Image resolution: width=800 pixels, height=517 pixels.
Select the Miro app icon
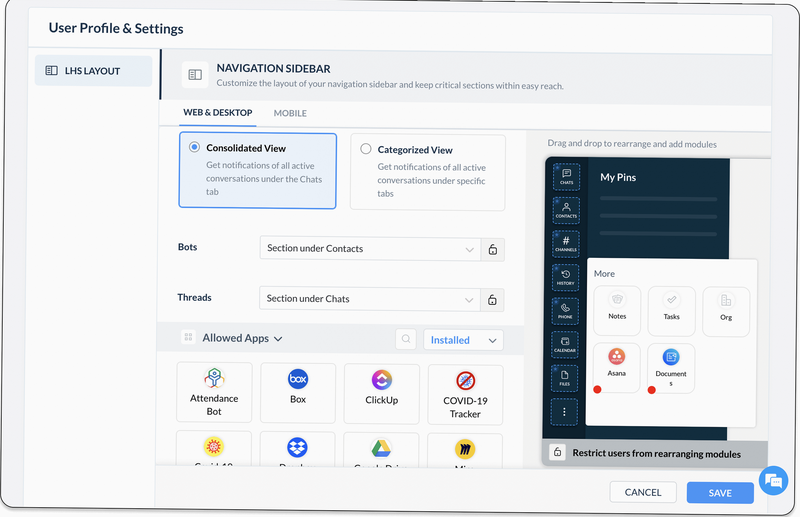coord(465,450)
